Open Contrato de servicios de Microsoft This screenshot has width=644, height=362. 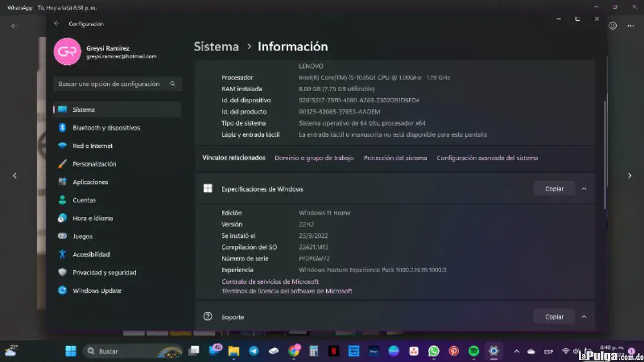pos(270,282)
